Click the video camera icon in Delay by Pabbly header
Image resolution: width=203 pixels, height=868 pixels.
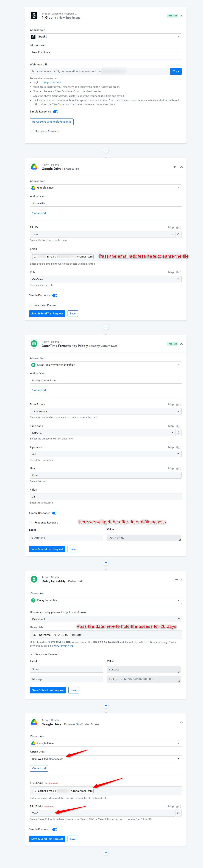pyautogui.click(x=176, y=579)
